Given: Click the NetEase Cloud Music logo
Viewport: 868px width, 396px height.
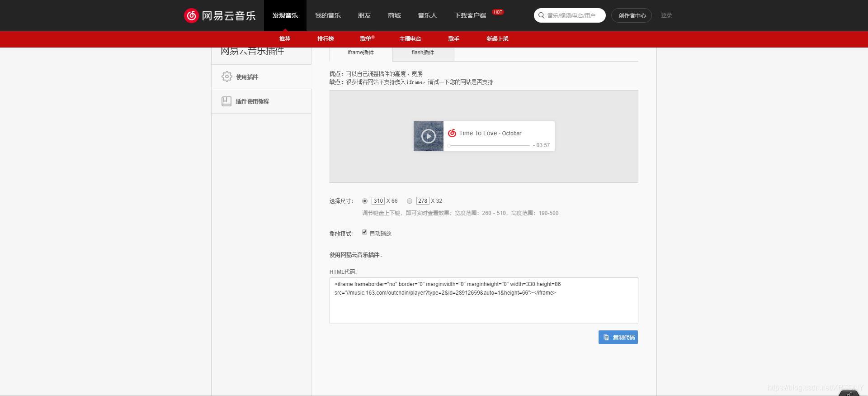Looking at the screenshot, I should click(x=220, y=15).
